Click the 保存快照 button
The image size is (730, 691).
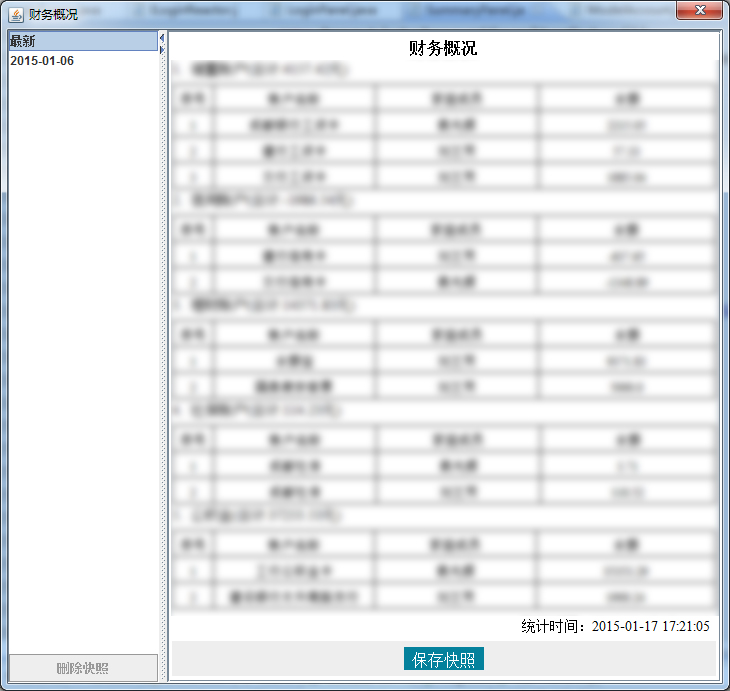[443, 658]
